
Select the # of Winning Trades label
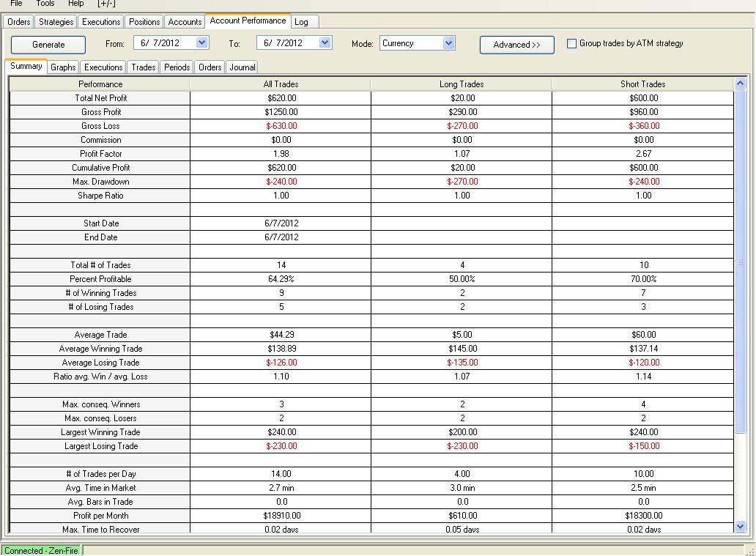click(101, 293)
